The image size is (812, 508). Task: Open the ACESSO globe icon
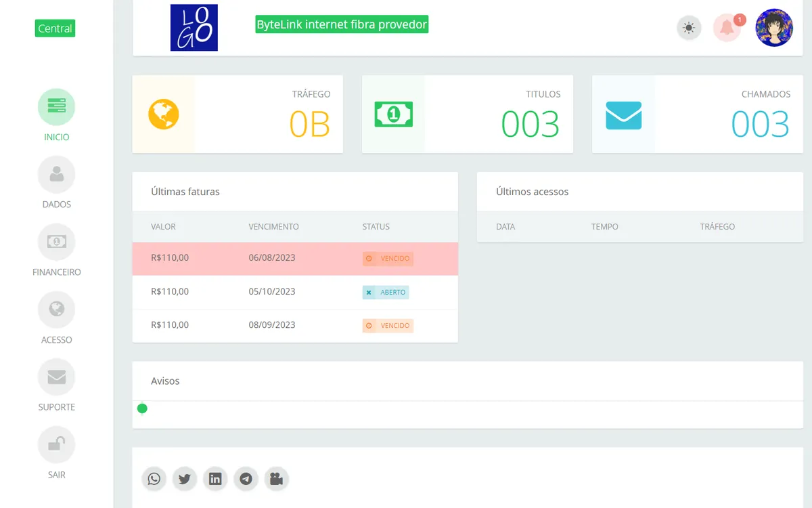click(x=56, y=310)
